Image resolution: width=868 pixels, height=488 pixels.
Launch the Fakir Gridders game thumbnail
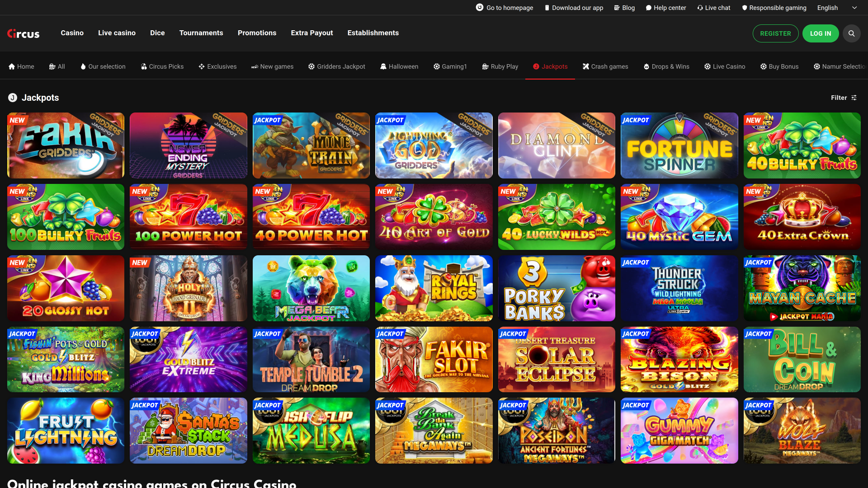66,145
